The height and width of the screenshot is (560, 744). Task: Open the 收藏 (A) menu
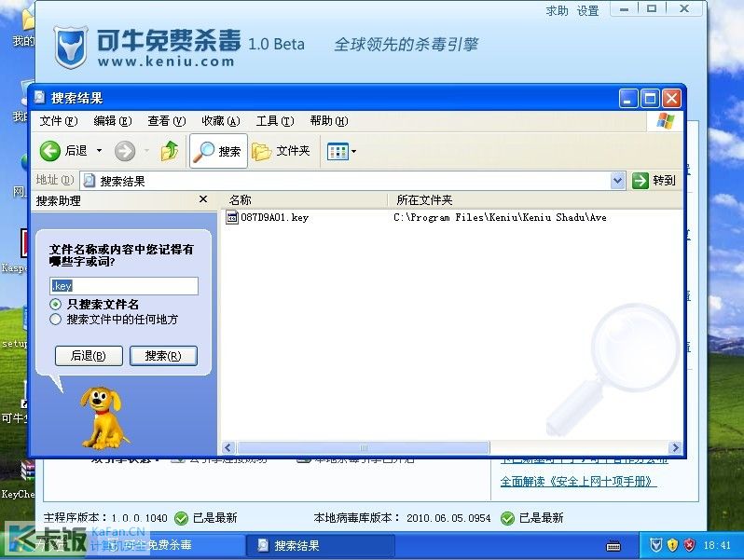coord(221,121)
